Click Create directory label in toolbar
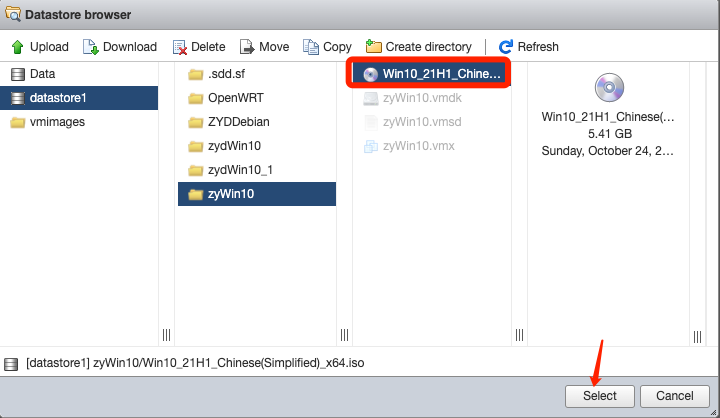720x418 pixels. (428, 47)
